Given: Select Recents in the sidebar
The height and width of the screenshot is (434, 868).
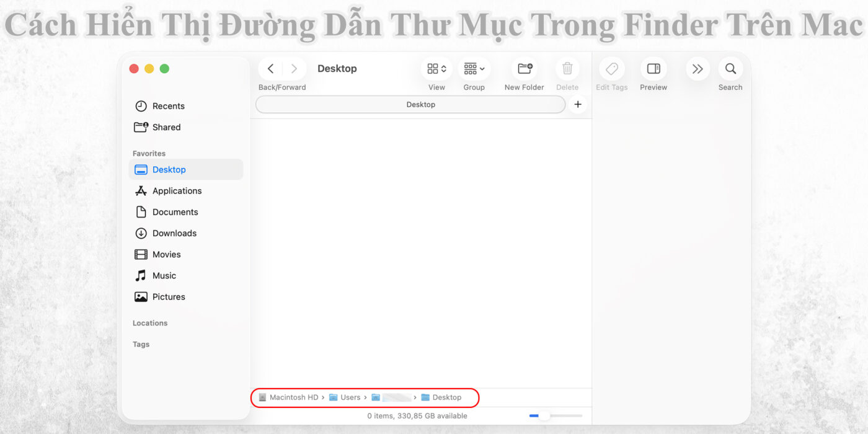Looking at the screenshot, I should click(x=168, y=105).
